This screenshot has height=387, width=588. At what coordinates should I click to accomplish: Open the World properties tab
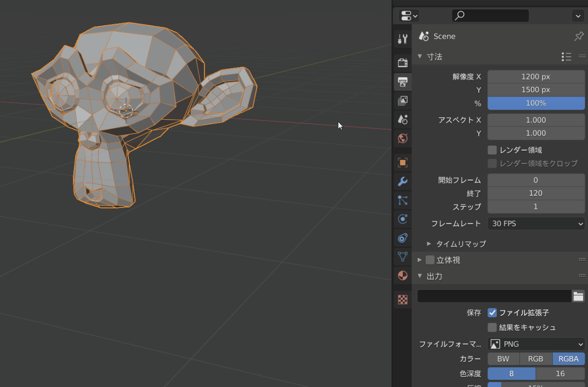[x=403, y=138]
